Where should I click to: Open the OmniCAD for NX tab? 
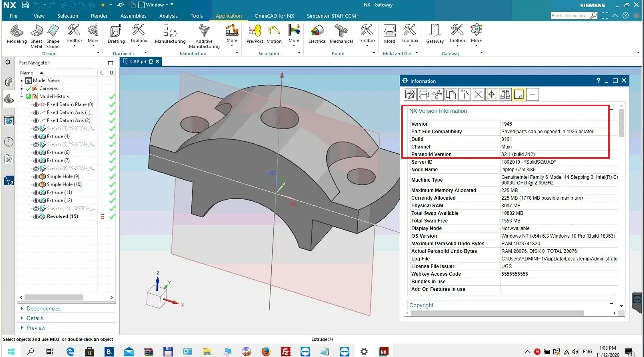pyautogui.click(x=274, y=16)
